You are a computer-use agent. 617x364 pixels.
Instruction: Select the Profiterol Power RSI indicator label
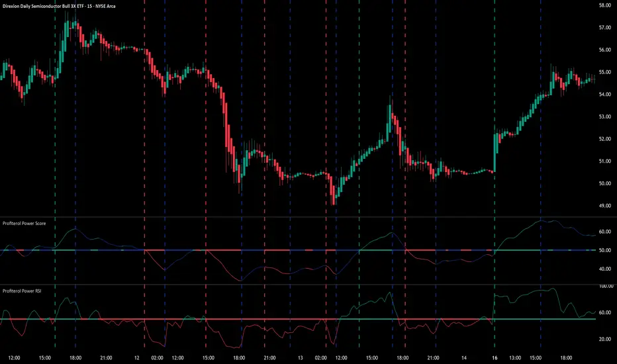[x=22, y=291]
